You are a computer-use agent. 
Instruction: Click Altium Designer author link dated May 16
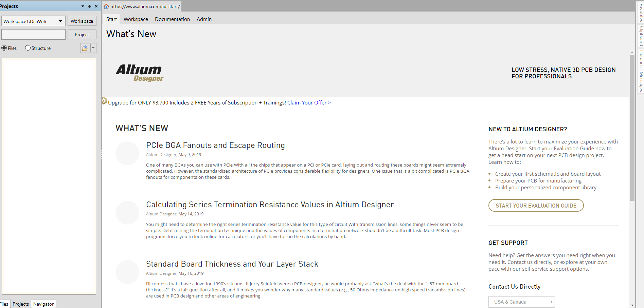click(x=161, y=273)
